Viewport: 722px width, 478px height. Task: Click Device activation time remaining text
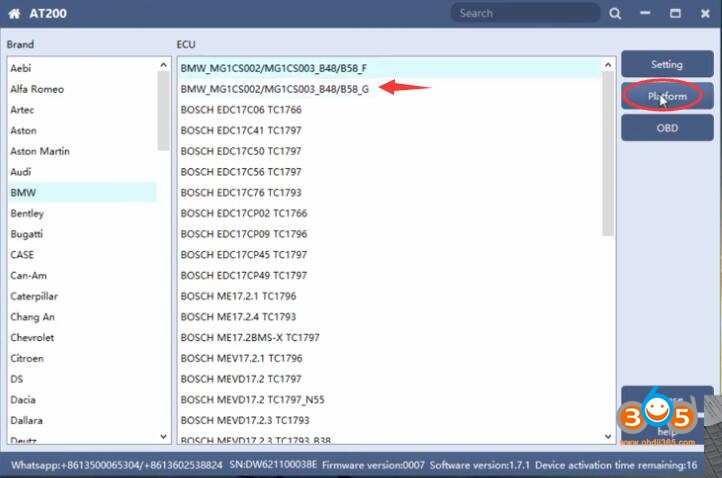tap(616, 465)
